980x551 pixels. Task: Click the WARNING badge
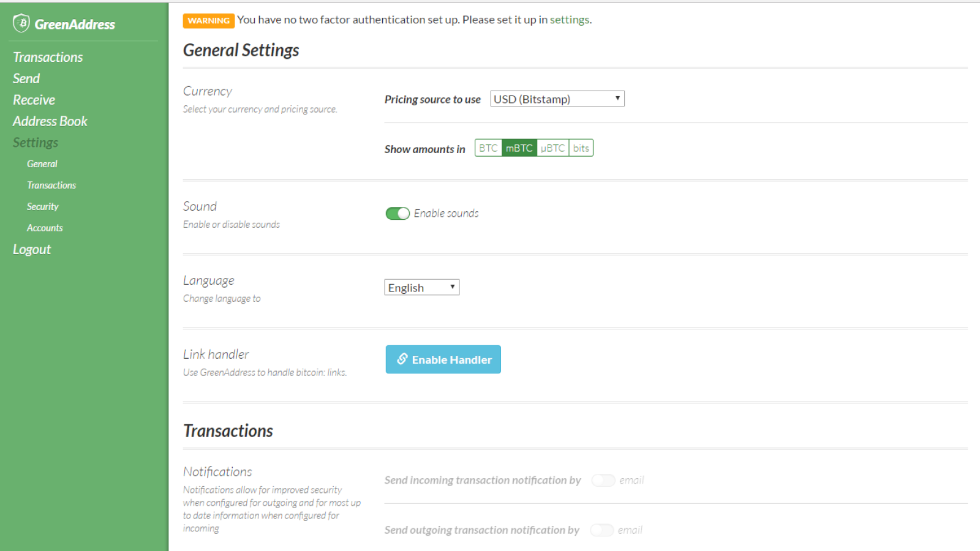209,21
